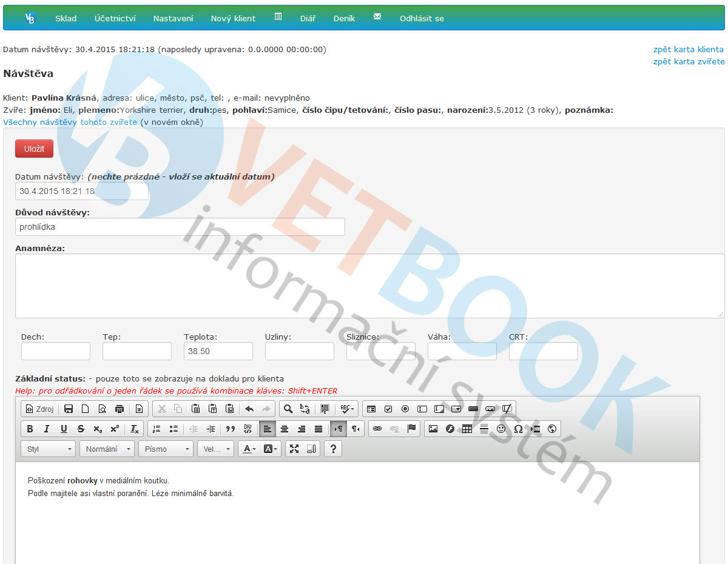Insert a checkbox form element
Viewport: 728px width, 564px height.
coord(388,409)
